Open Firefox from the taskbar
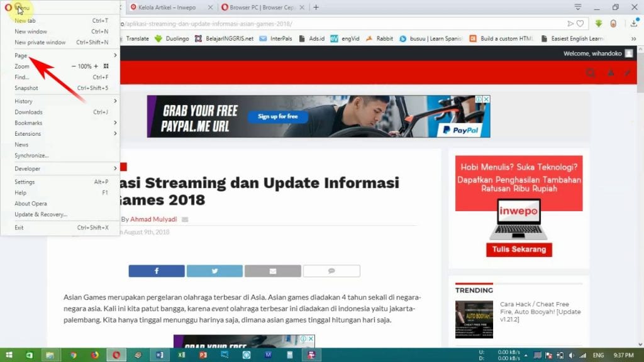 pos(94,355)
